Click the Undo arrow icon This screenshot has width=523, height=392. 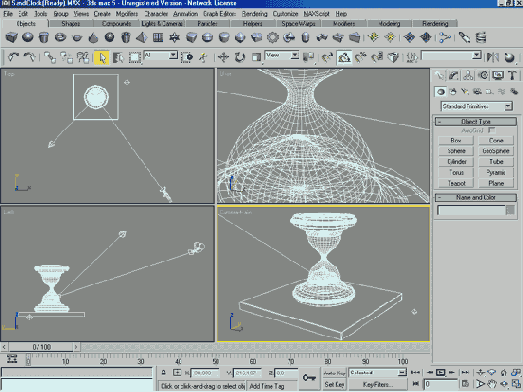(x=13, y=57)
